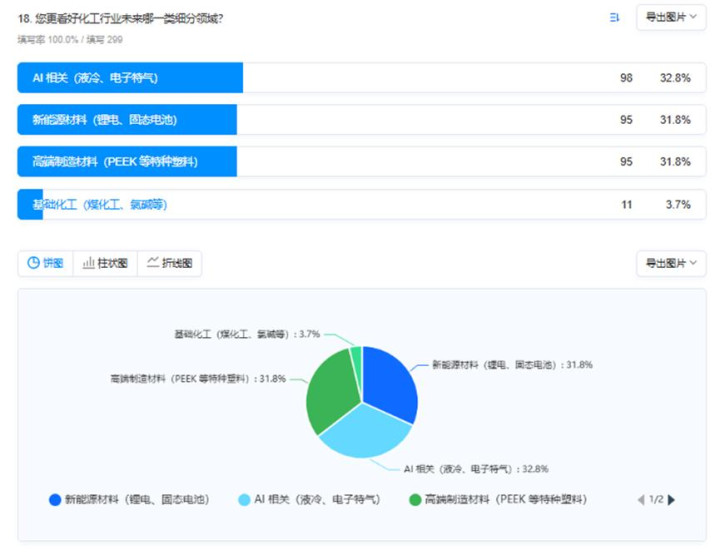Select the AI 相关 (液冷、电子特气) bar row
Viewport: 720px width, 560px height.
click(x=361, y=78)
